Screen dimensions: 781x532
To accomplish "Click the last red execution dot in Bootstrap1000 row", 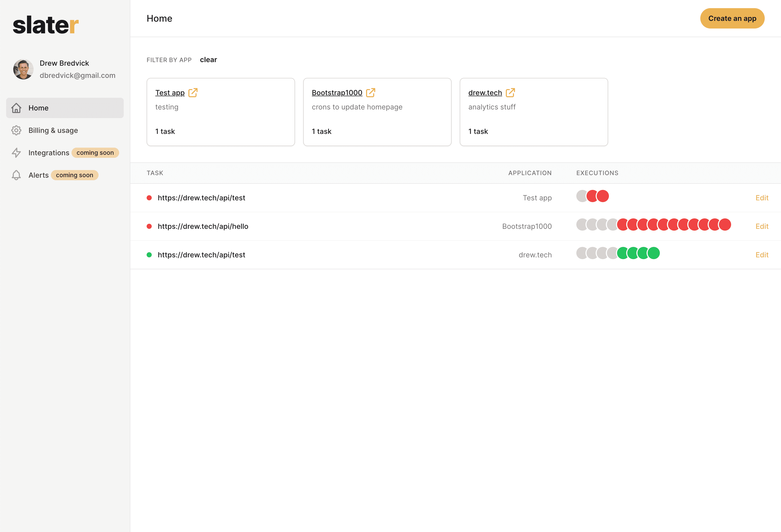I will [725, 225].
